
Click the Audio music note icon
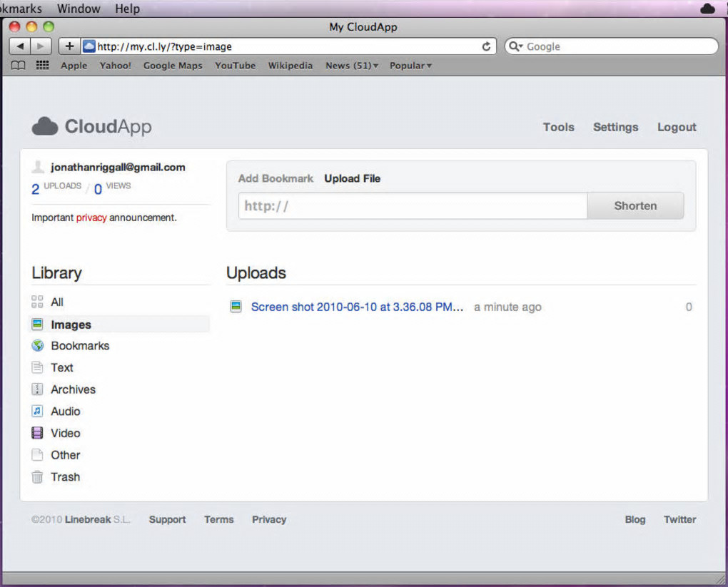37,411
